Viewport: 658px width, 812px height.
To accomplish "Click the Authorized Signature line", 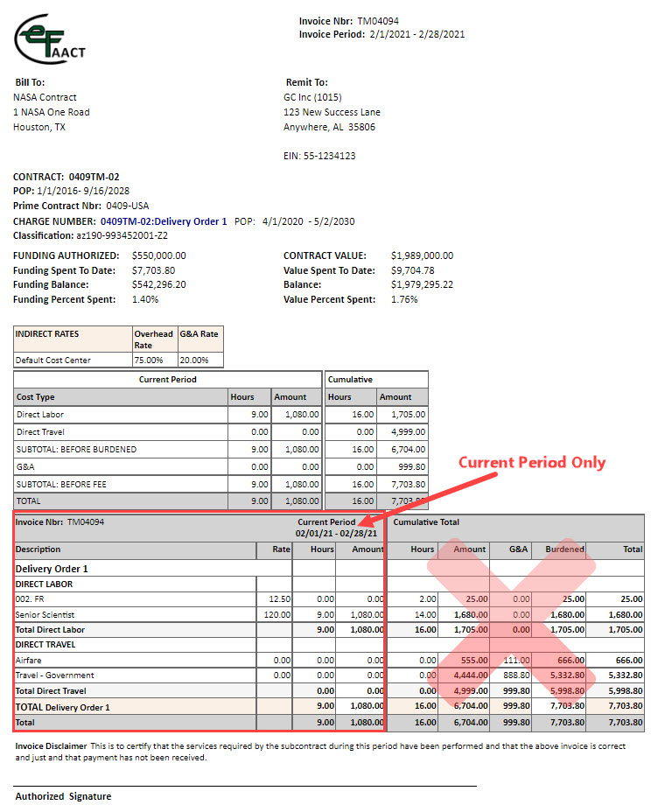I will pos(245,785).
